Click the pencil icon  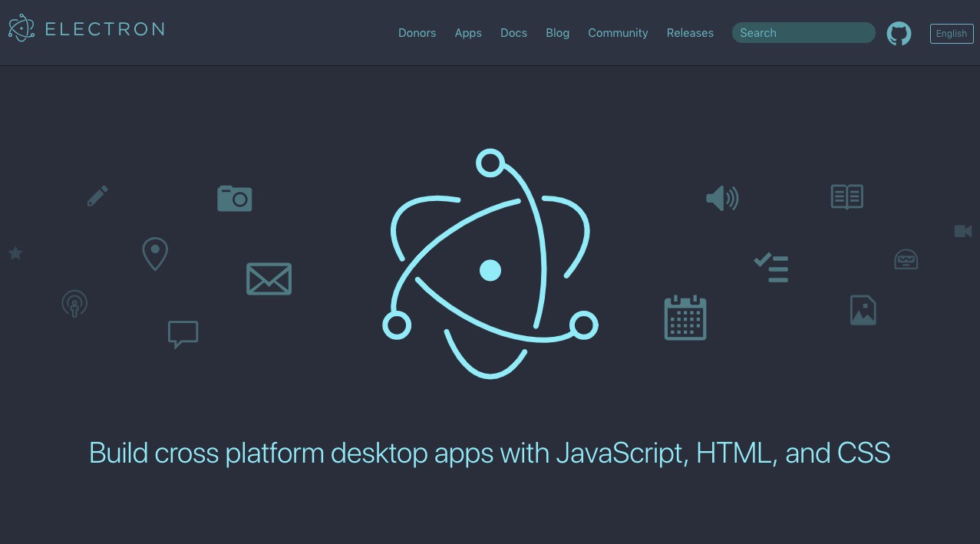tap(97, 196)
